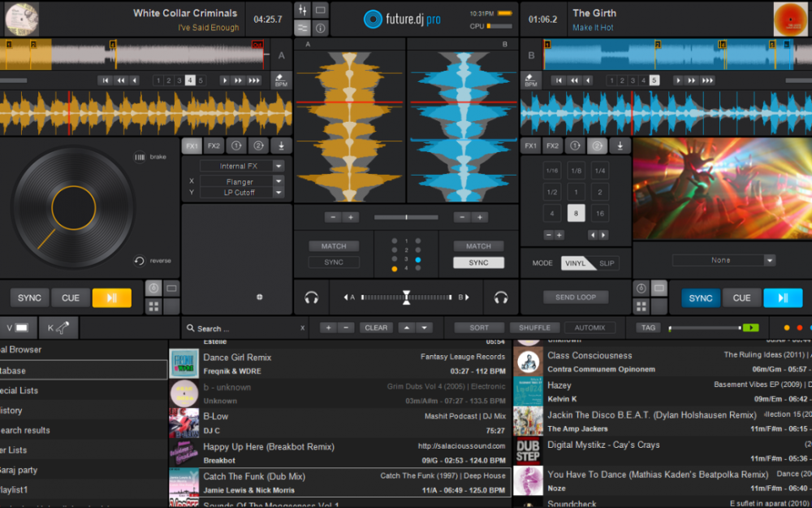Image resolution: width=812 pixels, height=508 pixels.
Task: Open the mixer view icon at top
Action: pyautogui.click(x=303, y=11)
